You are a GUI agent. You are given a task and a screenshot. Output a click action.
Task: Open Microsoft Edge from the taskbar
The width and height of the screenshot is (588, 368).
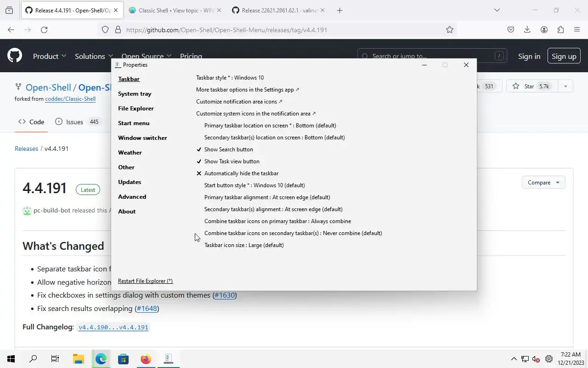point(101,359)
